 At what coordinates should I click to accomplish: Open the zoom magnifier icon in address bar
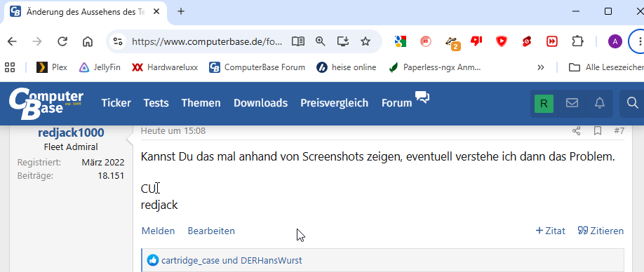coord(321,41)
